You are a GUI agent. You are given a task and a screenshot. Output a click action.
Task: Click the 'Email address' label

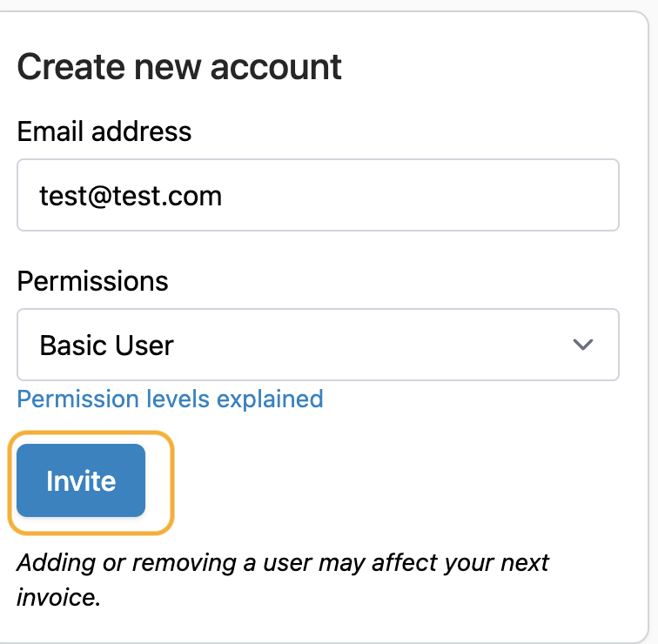click(104, 131)
